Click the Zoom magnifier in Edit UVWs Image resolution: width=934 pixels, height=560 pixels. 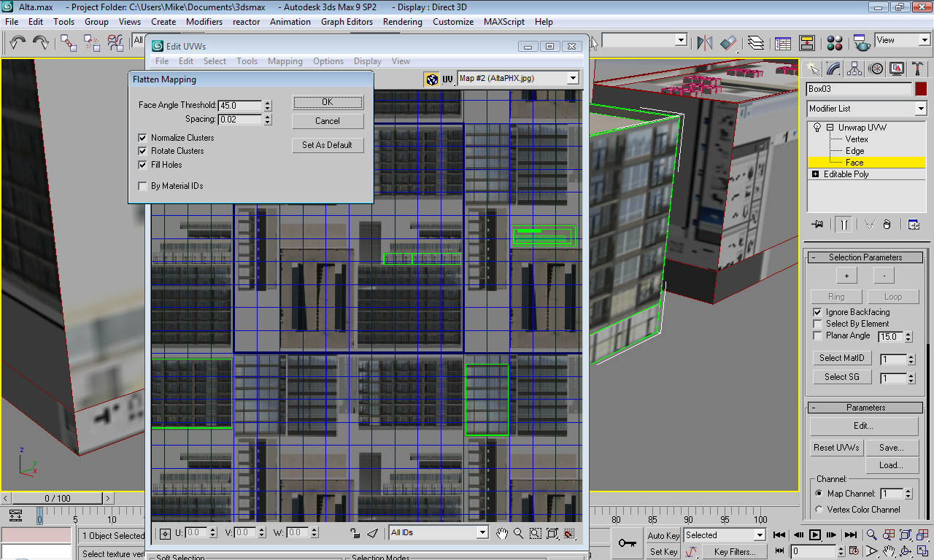pyautogui.click(x=518, y=533)
